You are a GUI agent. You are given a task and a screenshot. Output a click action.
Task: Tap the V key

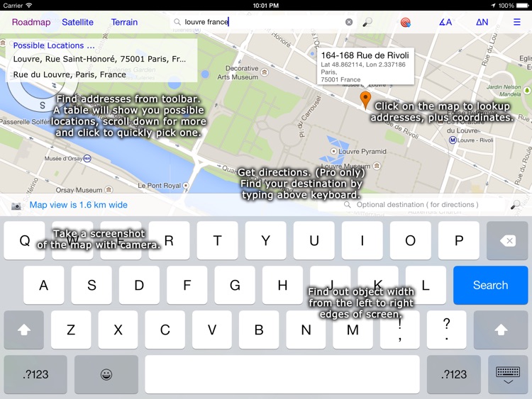[x=212, y=330]
